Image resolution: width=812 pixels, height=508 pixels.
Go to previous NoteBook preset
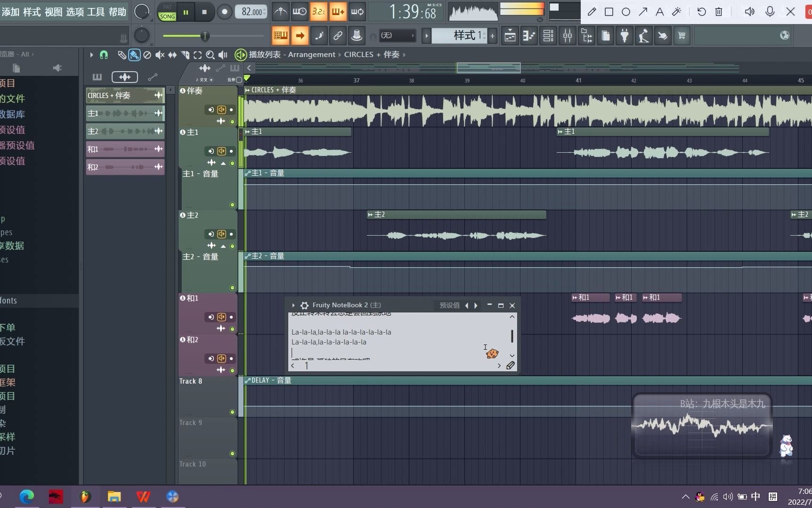(467, 305)
